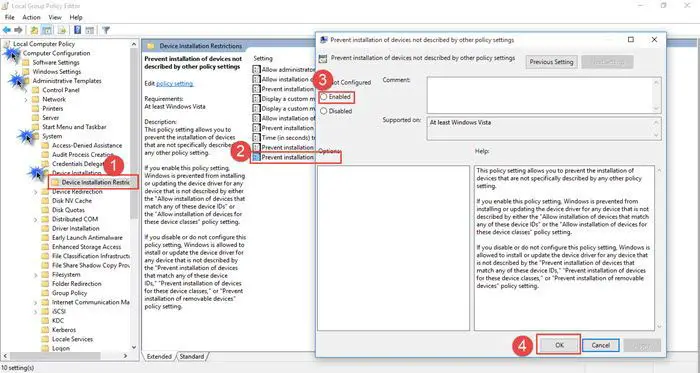
Task: Expand the Filesystem tree node
Action: coord(35,275)
